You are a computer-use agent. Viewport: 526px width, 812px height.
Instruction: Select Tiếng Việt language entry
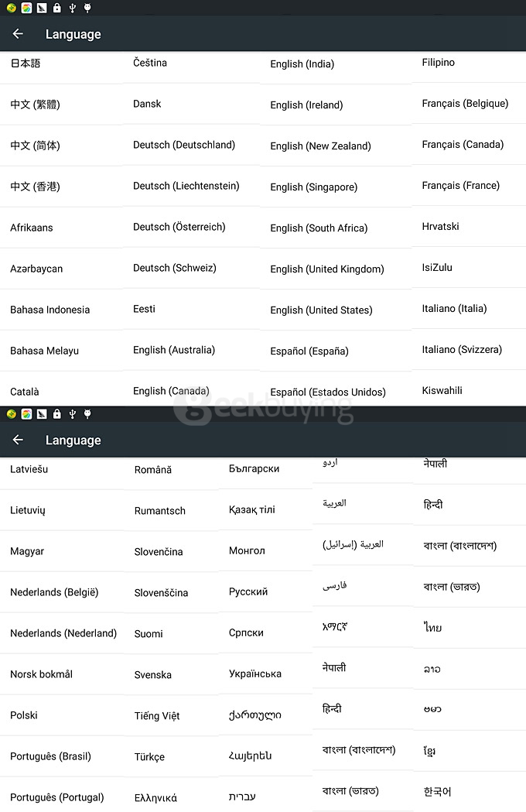pyautogui.click(x=157, y=716)
